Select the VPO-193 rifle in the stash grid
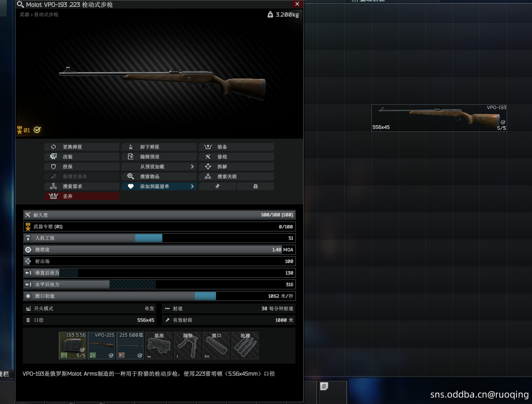This screenshot has width=532, height=404. 439,118
